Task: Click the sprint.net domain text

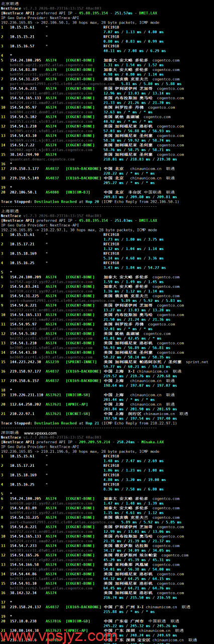Action: coord(197,361)
